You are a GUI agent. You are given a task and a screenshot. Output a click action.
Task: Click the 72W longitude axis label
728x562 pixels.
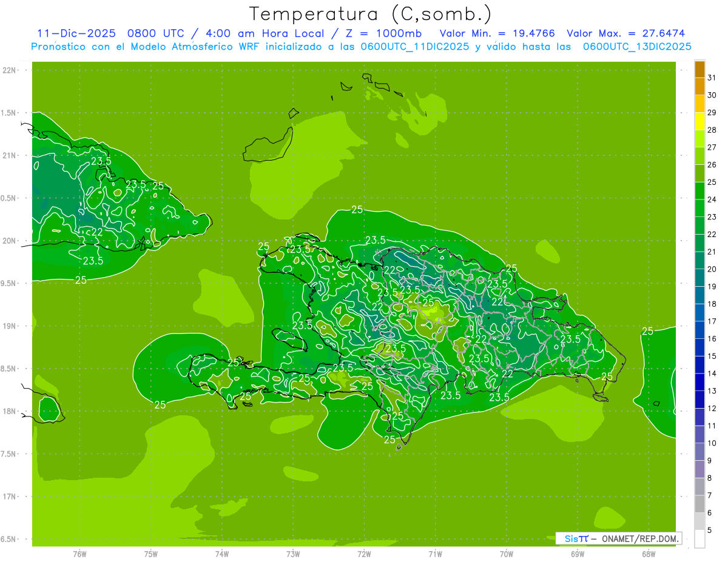[x=364, y=554]
